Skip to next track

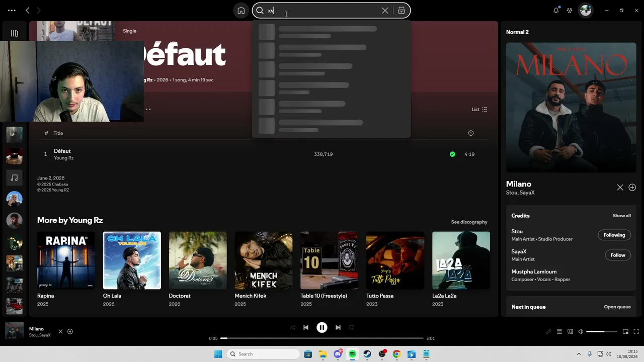click(x=338, y=327)
